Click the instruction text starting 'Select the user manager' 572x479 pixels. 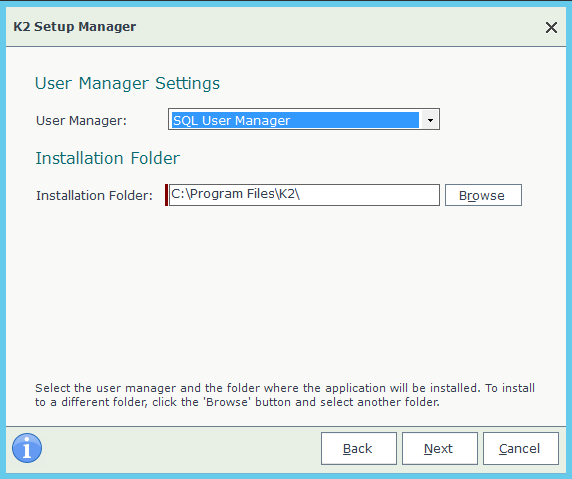tap(285, 388)
